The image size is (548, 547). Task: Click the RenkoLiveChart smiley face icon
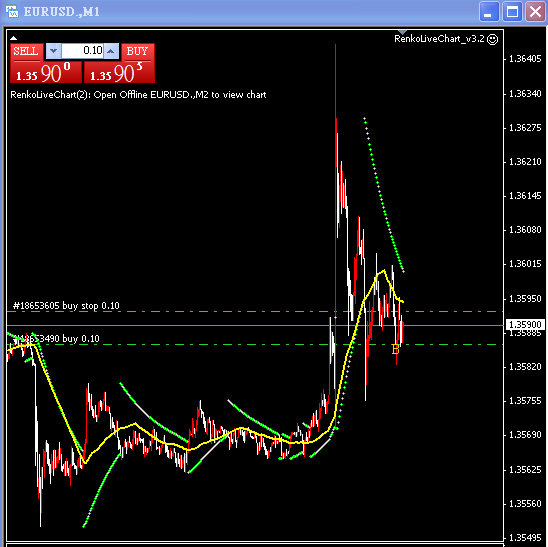pyautogui.click(x=492, y=39)
